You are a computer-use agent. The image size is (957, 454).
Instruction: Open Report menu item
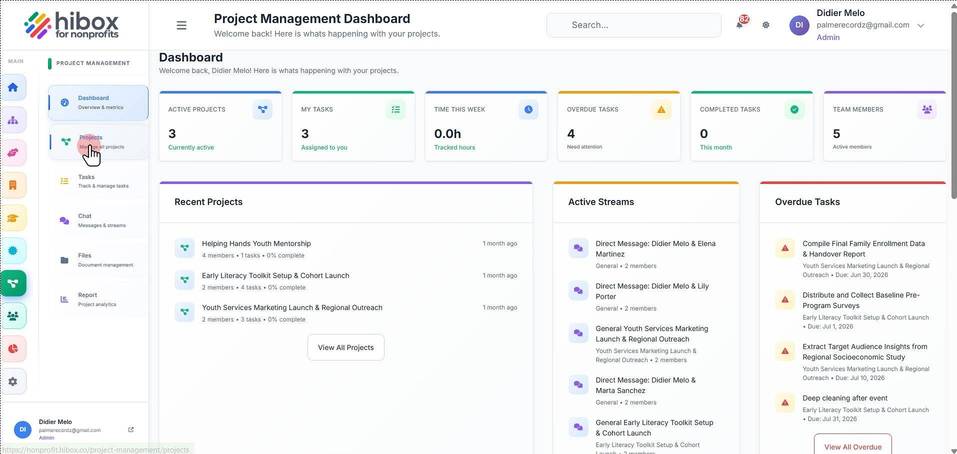coord(98,300)
